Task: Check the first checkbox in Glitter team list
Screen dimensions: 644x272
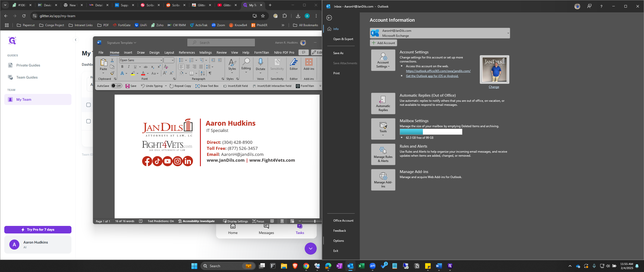Action: tap(89, 105)
